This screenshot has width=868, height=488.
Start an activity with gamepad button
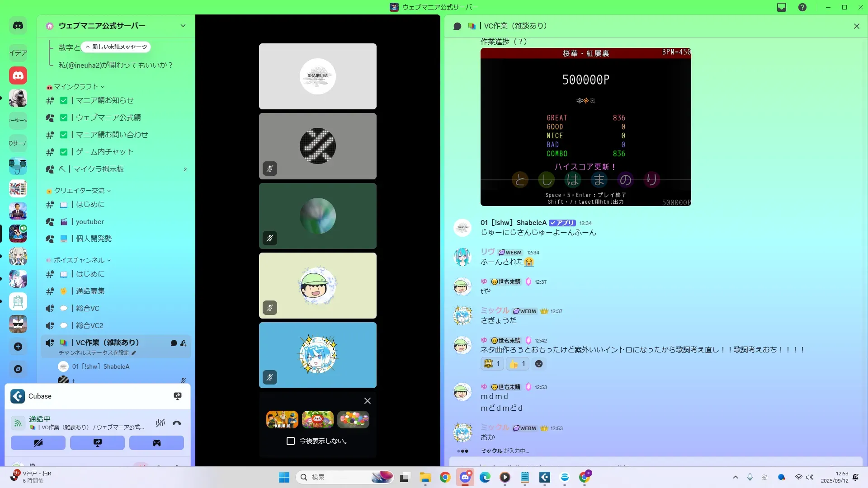click(x=156, y=443)
